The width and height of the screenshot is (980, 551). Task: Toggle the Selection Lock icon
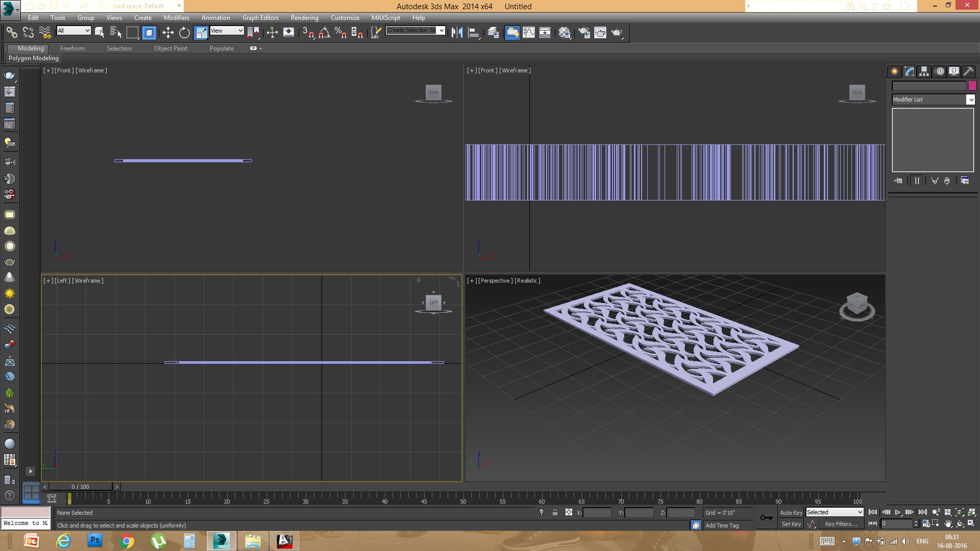tap(555, 512)
